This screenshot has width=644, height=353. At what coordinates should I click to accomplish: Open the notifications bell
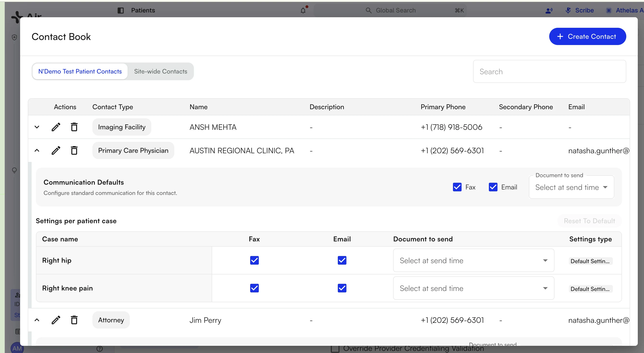click(303, 10)
